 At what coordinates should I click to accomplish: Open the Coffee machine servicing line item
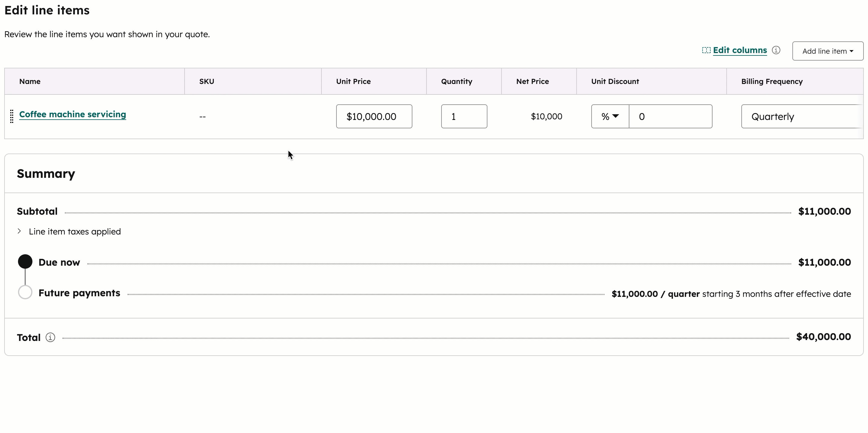coord(72,114)
